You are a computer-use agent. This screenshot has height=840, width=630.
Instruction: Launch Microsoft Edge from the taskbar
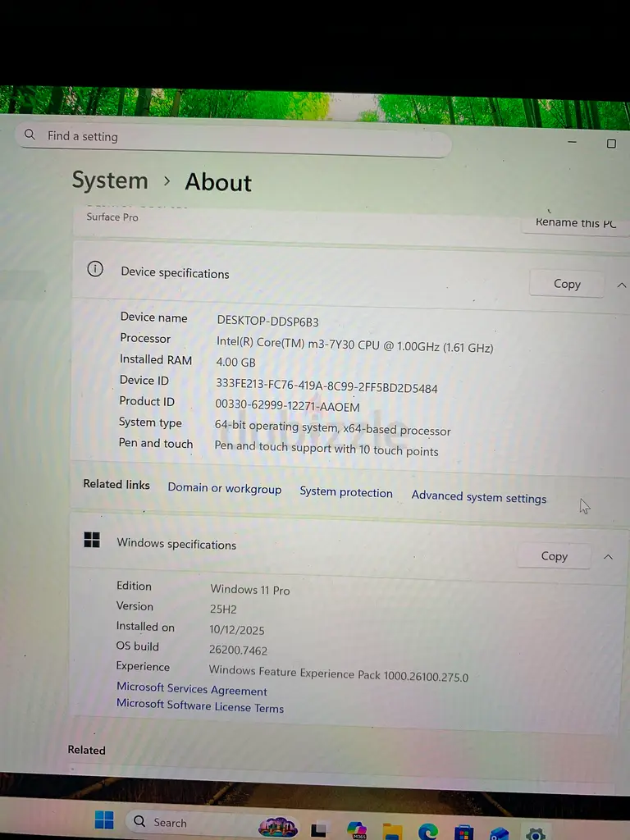pos(428,832)
